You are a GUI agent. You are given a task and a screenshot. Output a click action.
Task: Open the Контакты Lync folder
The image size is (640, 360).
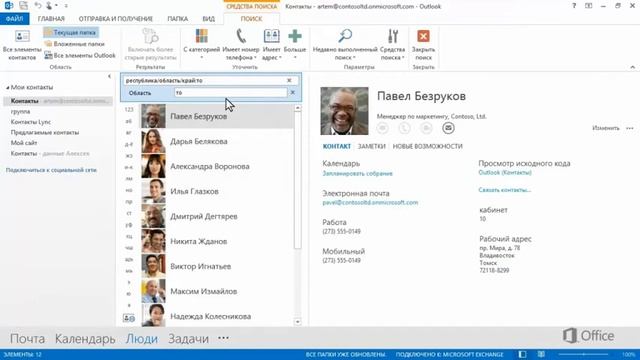click(x=31, y=122)
